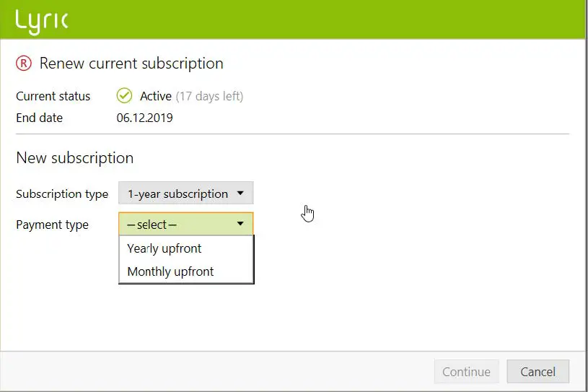Click the New subscription heading
Viewport: 588px width, 392px height.
(74, 157)
